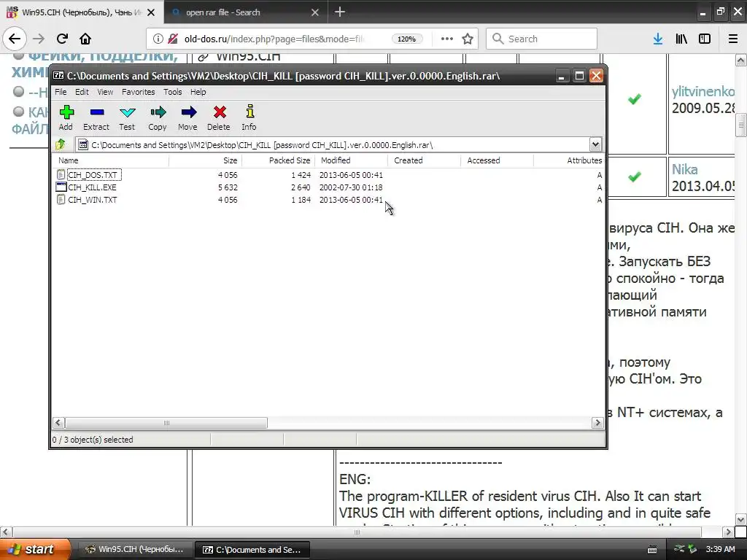747x560 pixels.
Task: Sort by the Created column header
Action: coord(424,160)
